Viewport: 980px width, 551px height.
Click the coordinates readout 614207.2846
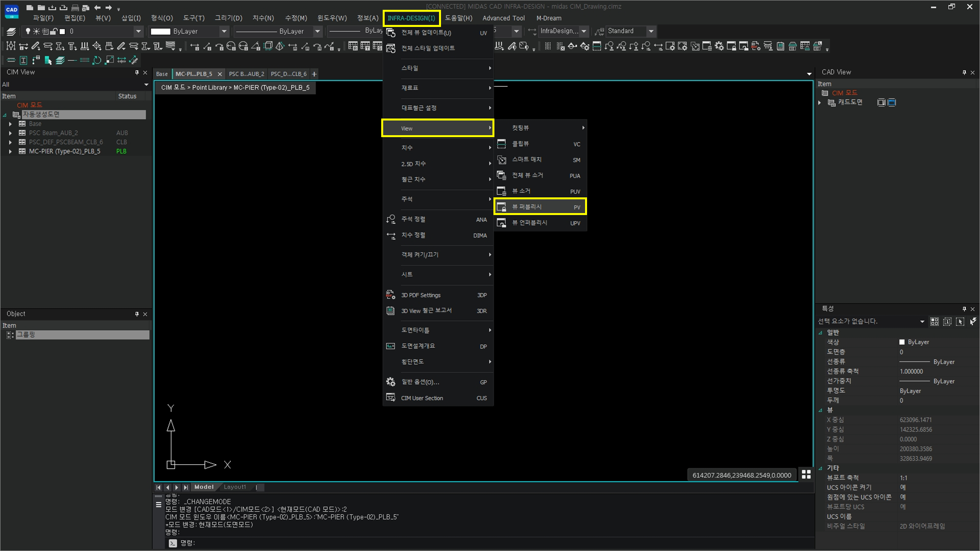pos(742,475)
